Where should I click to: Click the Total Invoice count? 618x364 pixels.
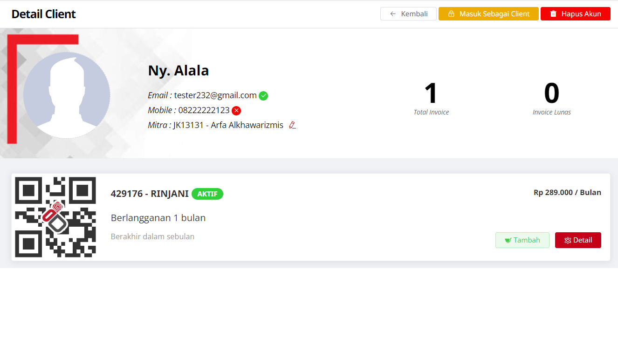[x=431, y=93]
